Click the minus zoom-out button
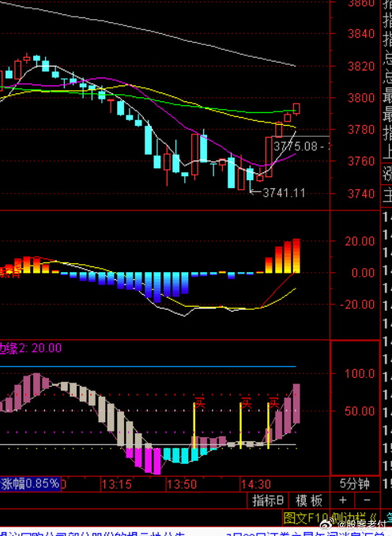This screenshot has width=392, height=536. [367, 500]
